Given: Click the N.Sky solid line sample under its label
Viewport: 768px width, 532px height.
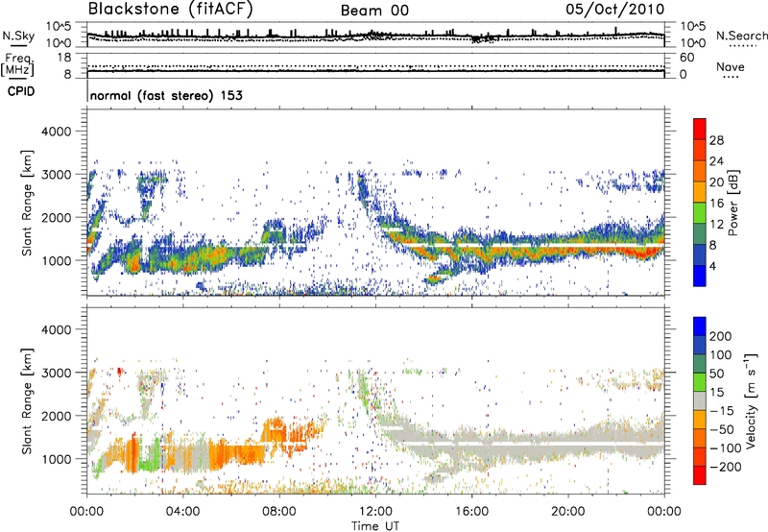Looking at the screenshot, I should 18,45.
